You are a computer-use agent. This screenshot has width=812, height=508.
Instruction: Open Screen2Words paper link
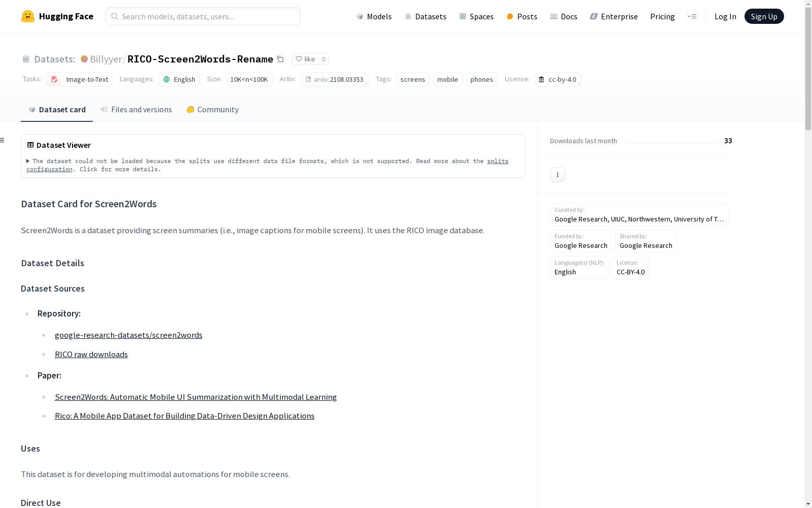(x=196, y=397)
